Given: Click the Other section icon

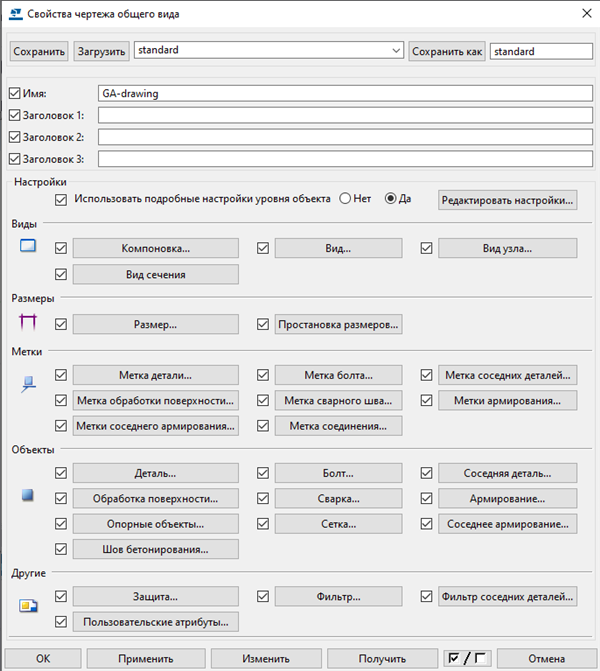Looking at the screenshot, I should click(x=28, y=605).
